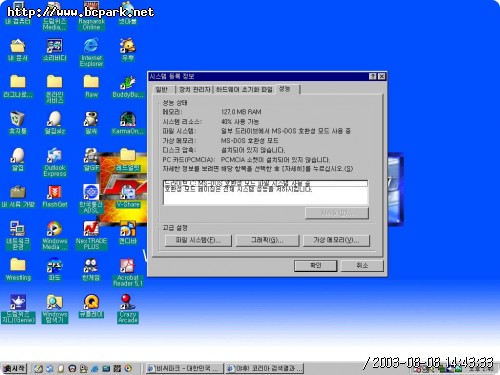Click the 파일 시스템(F)... button
The height and width of the screenshot is (375, 500).
coord(198,240)
